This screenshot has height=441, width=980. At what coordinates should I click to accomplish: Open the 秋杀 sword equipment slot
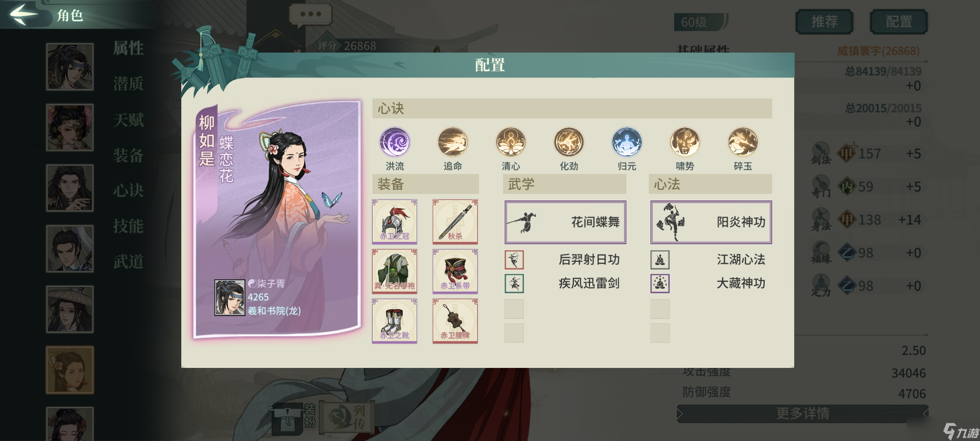pos(455,222)
